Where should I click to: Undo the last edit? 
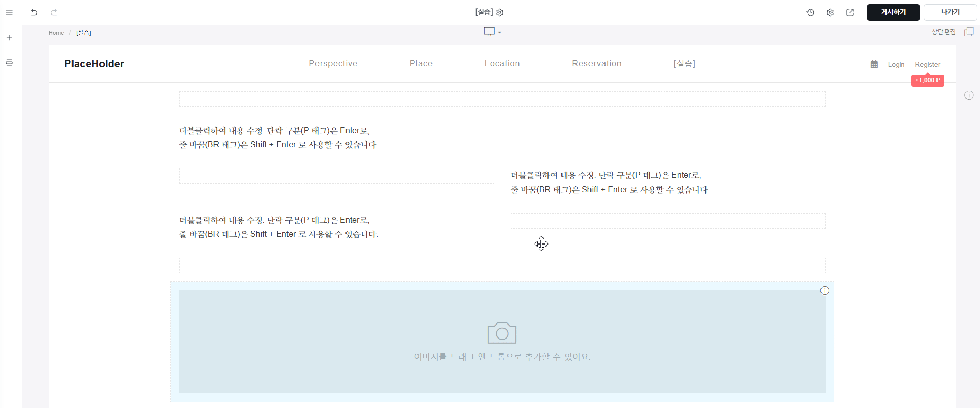(34, 12)
